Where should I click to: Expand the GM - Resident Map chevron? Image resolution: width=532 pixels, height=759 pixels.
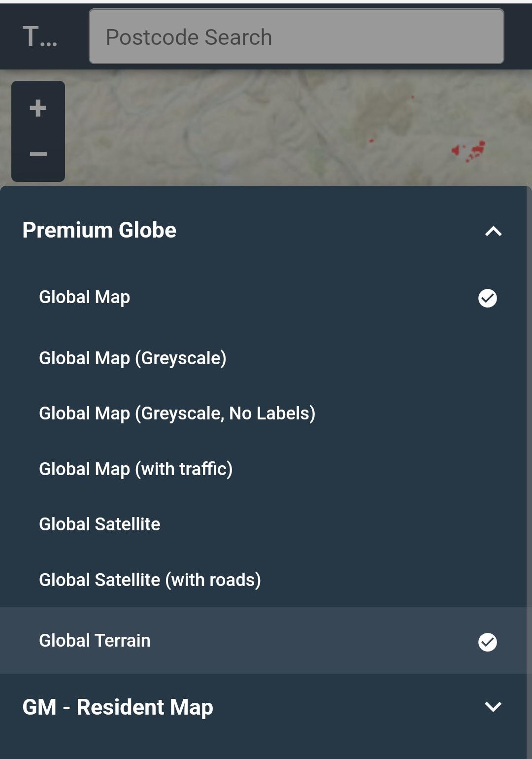coord(493,707)
